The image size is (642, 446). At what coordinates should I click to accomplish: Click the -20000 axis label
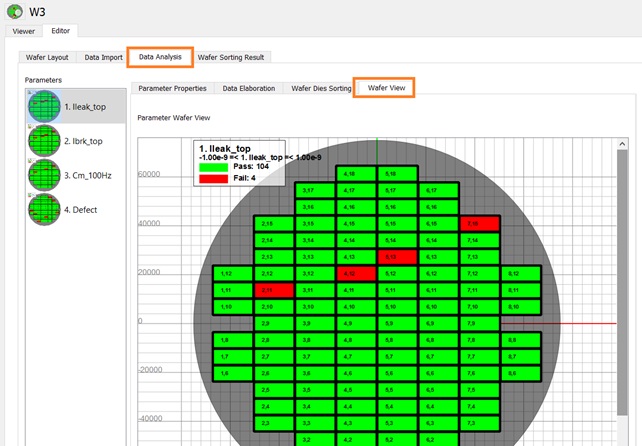pos(150,369)
